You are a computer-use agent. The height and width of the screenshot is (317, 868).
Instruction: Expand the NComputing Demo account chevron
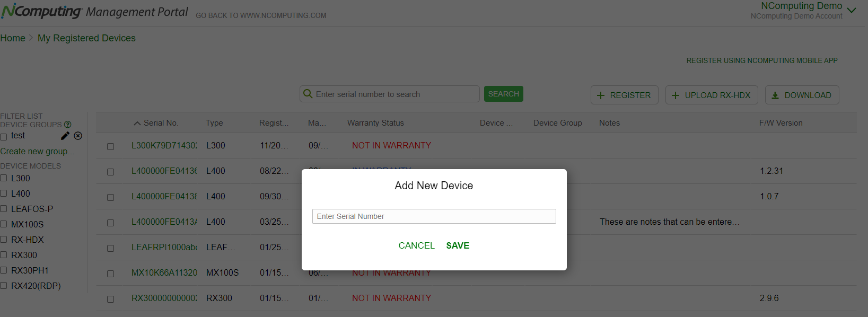tap(852, 10)
